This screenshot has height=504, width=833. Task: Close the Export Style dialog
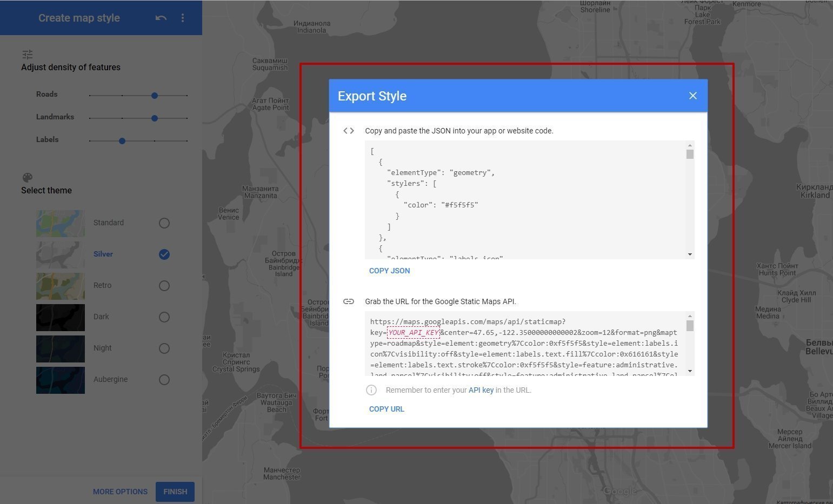point(692,96)
